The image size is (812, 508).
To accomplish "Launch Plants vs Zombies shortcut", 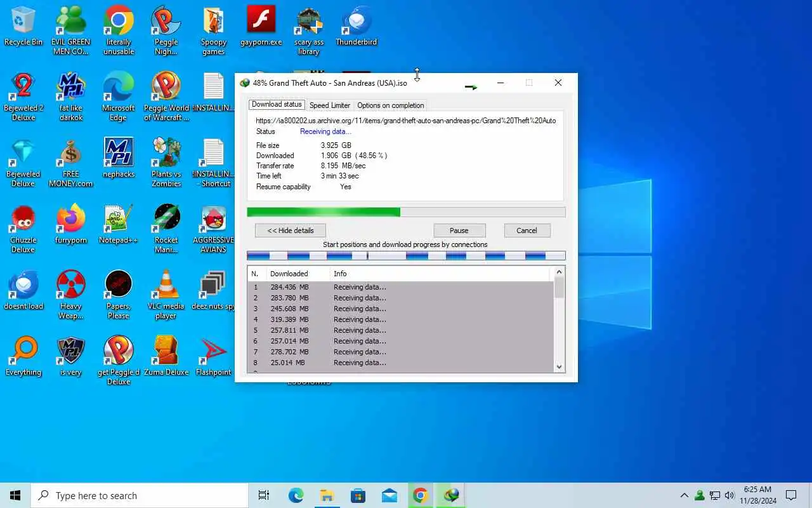I will [166, 163].
